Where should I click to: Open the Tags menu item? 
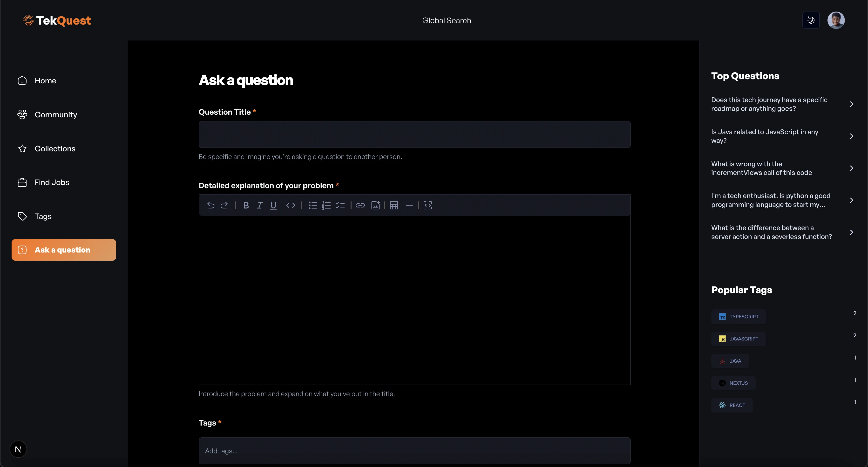click(x=64, y=216)
